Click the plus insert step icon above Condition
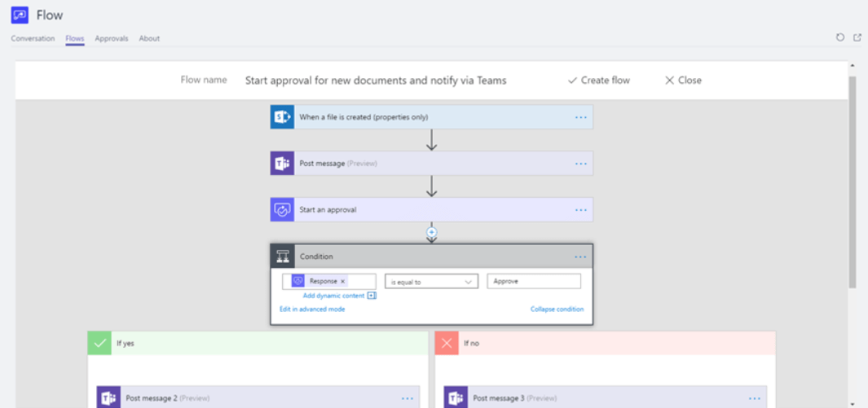Viewport: 868px width, 408px height. (x=432, y=232)
